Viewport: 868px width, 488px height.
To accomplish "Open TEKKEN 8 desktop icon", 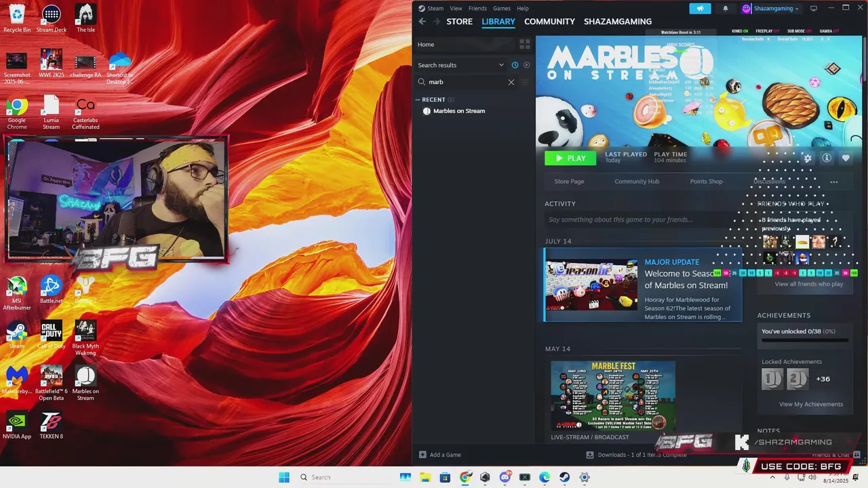I will (52, 426).
